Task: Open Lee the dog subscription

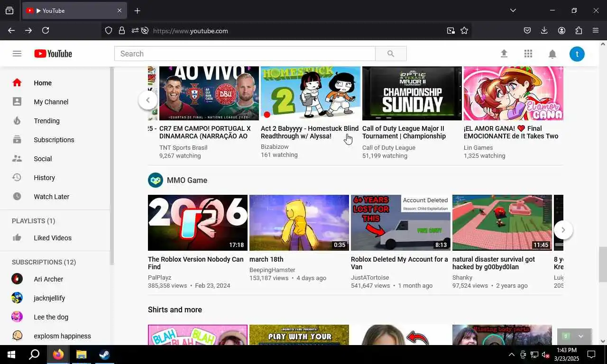Action: tap(55, 317)
